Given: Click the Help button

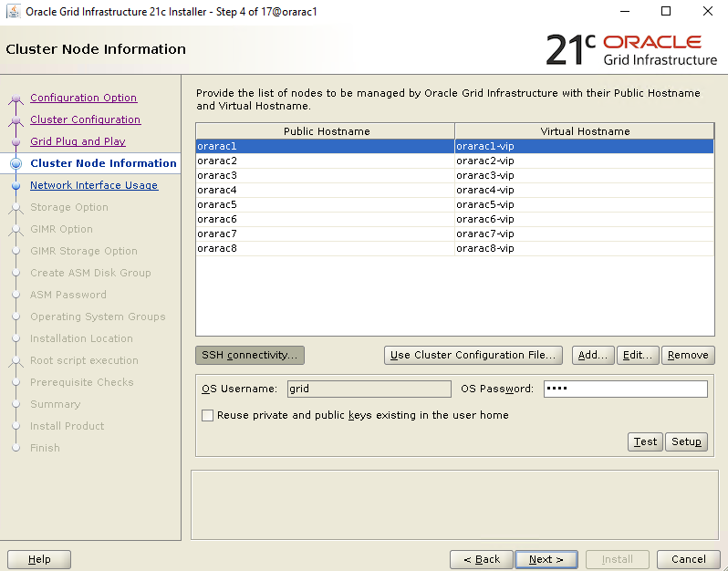Looking at the screenshot, I should coord(39,559).
